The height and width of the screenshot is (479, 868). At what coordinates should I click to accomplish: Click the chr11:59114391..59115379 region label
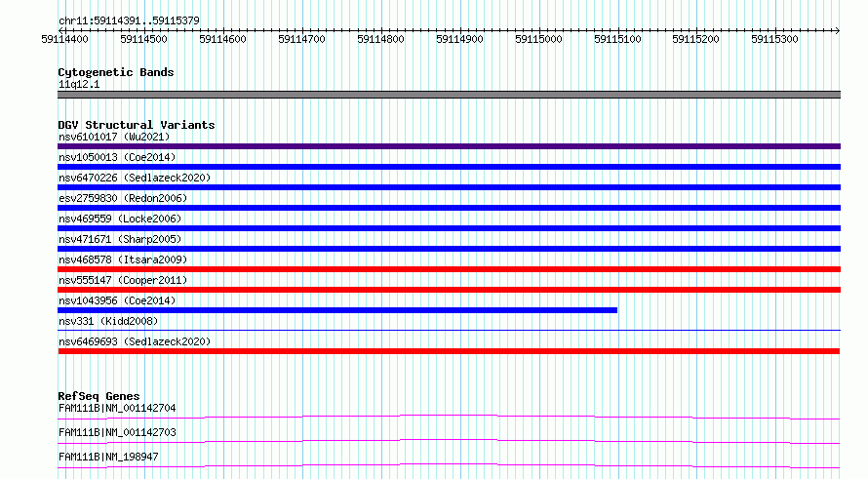click(129, 20)
